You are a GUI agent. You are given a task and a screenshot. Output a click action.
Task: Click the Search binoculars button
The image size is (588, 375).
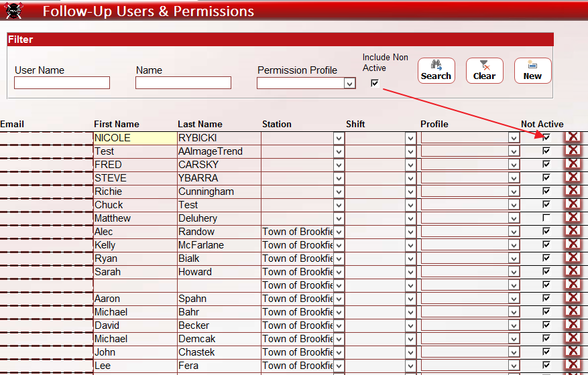[436, 70]
